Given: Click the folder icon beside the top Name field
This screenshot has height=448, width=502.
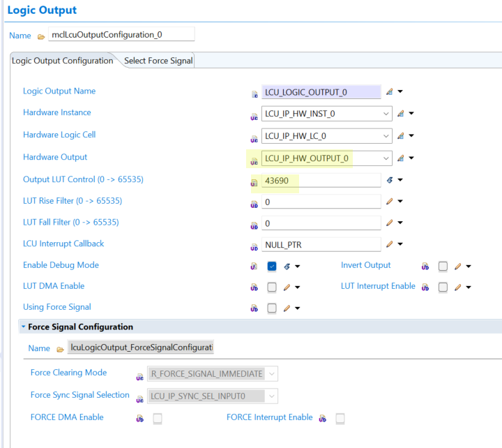Looking at the screenshot, I should click(x=41, y=36).
